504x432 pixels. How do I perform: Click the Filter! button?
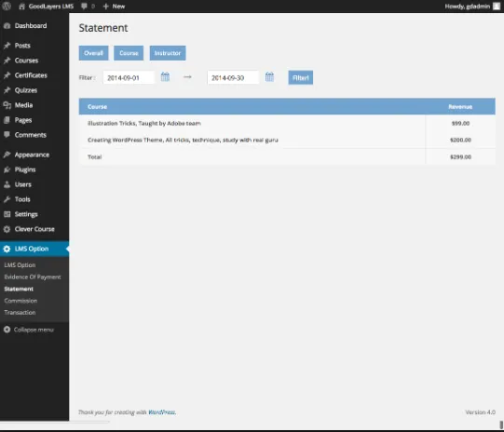[301, 77]
